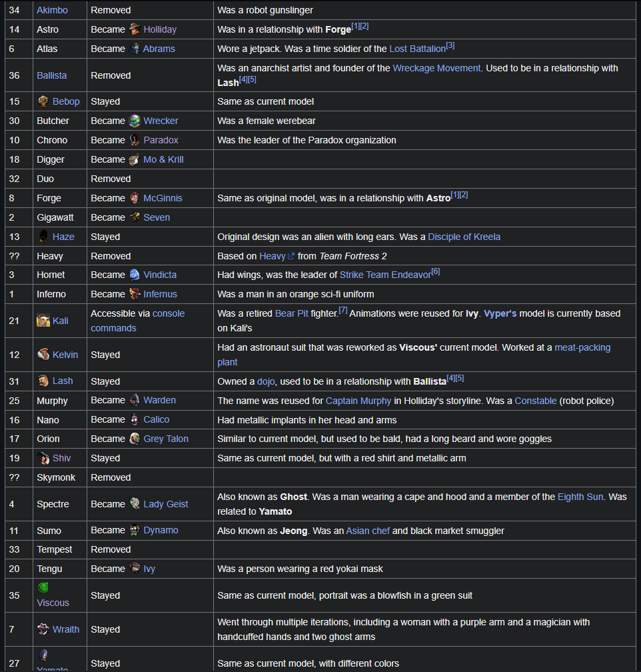Image resolution: width=641 pixels, height=672 pixels.
Task: Select the 'Skymonk' name cell
Action: tap(60, 477)
